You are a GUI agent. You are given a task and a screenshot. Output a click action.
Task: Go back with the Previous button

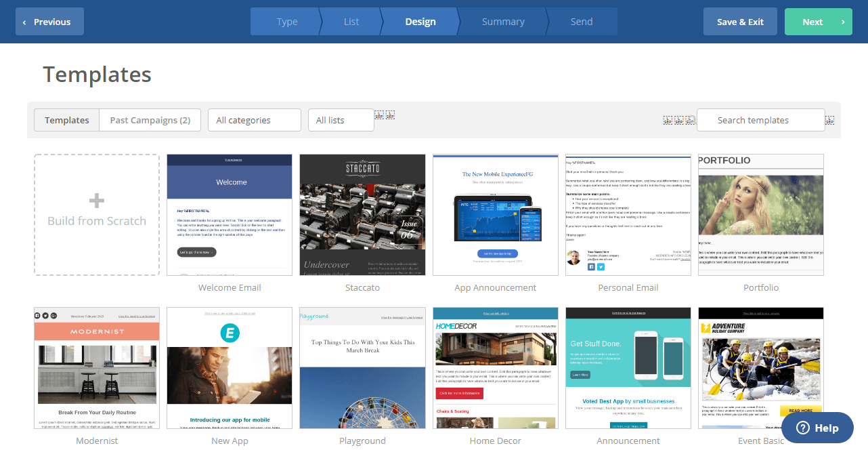[x=49, y=22]
